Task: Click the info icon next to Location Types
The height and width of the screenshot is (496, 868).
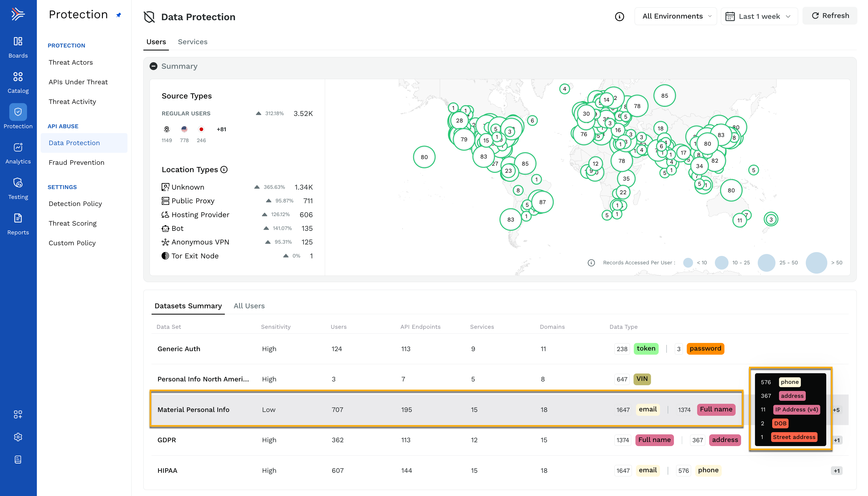Action: [224, 169]
